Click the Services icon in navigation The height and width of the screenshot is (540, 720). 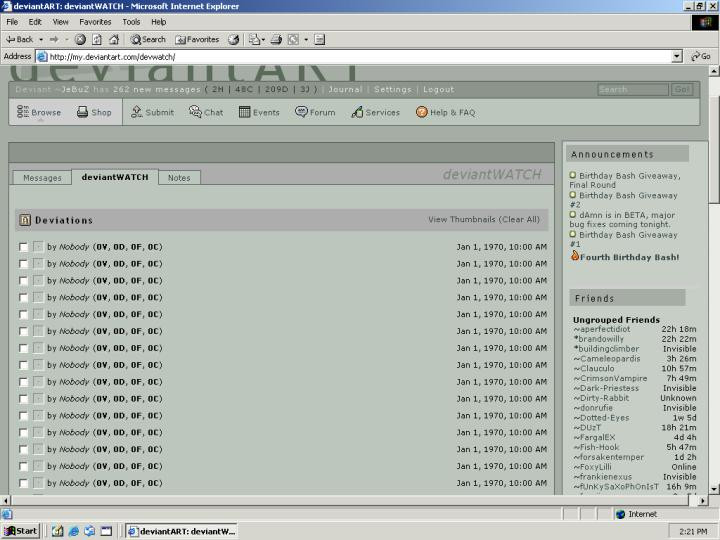click(357, 112)
